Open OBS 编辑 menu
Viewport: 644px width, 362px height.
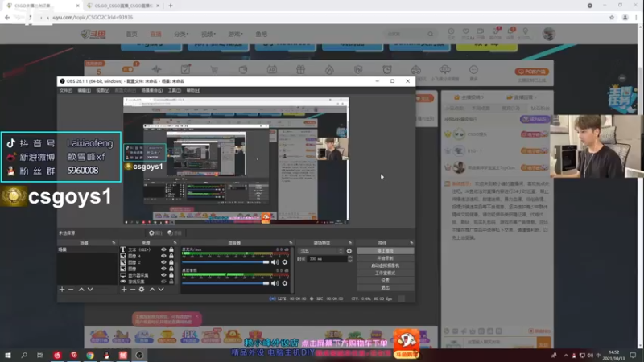click(85, 91)
